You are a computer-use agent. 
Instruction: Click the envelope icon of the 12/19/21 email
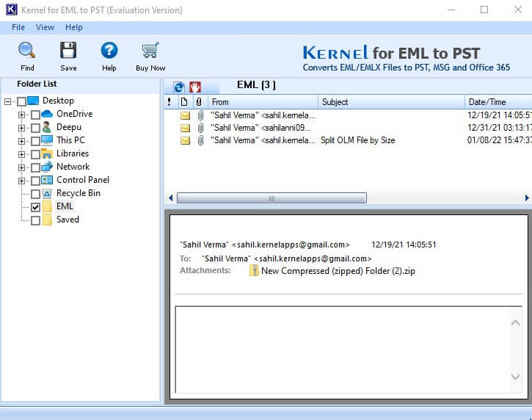[x=185, y=116]
